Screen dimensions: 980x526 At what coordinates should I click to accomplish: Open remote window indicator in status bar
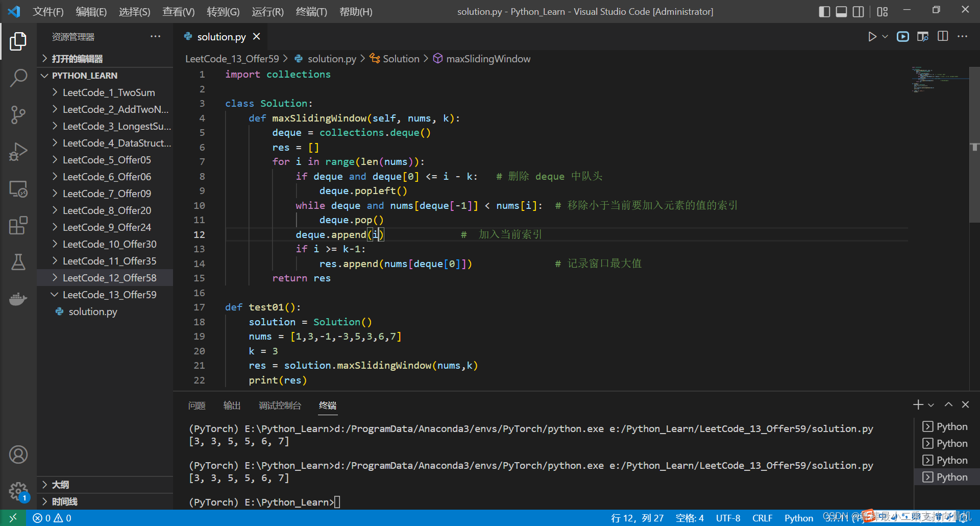(13, 518)
